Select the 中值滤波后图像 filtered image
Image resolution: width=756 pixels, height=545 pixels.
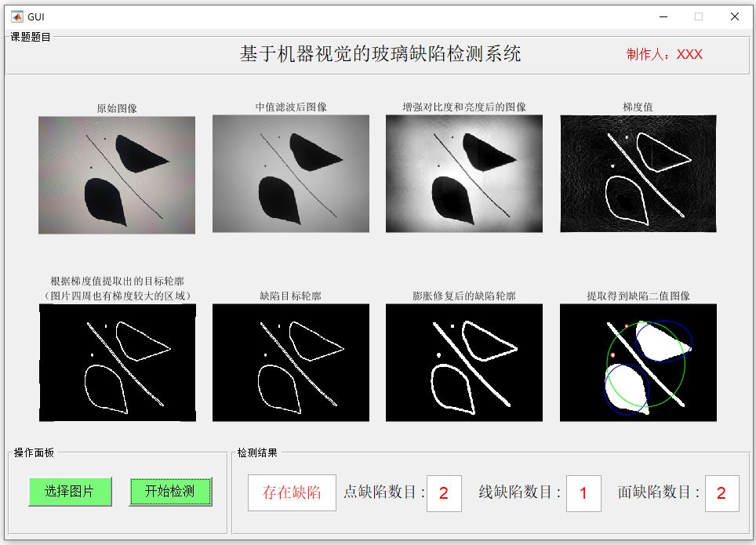pos(291,173)
